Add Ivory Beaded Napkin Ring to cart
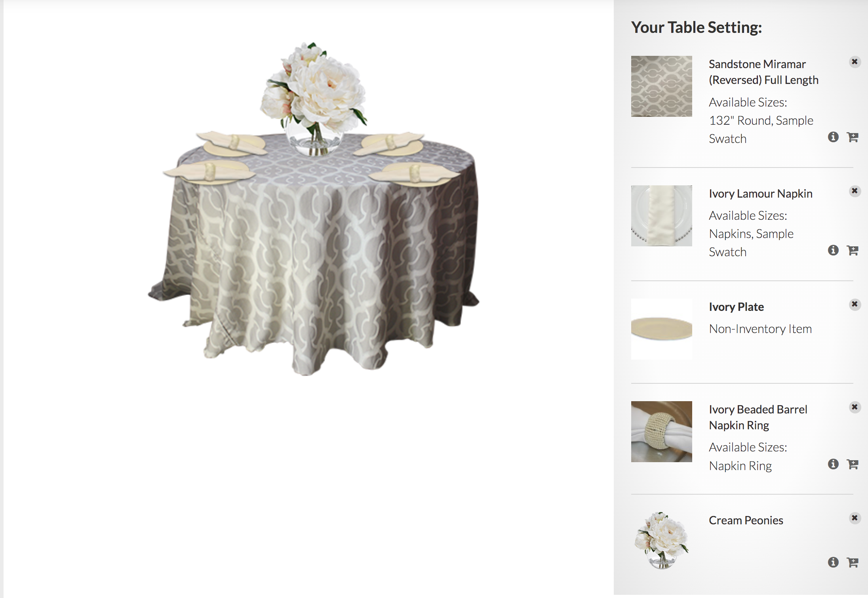Screen dimensions: 868x598 (x=852, y=464)
